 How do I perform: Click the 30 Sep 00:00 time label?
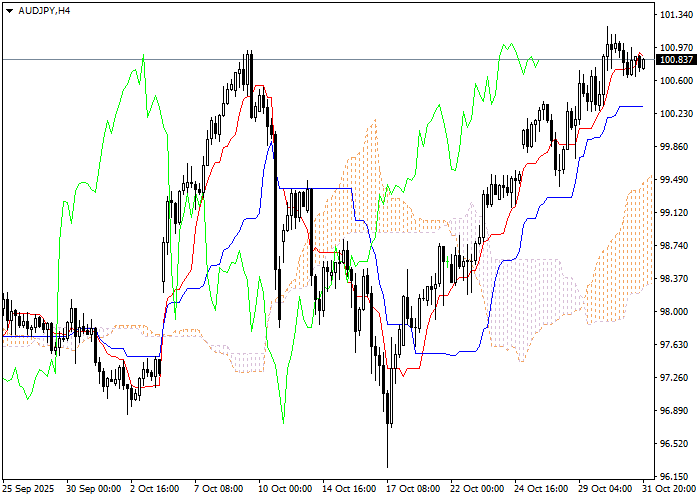tap(94, 489)
